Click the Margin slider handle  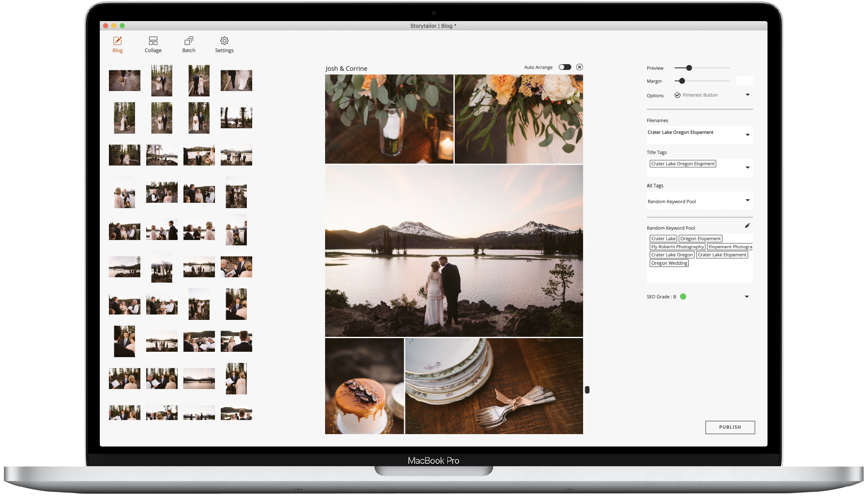(x=682, y=81)
